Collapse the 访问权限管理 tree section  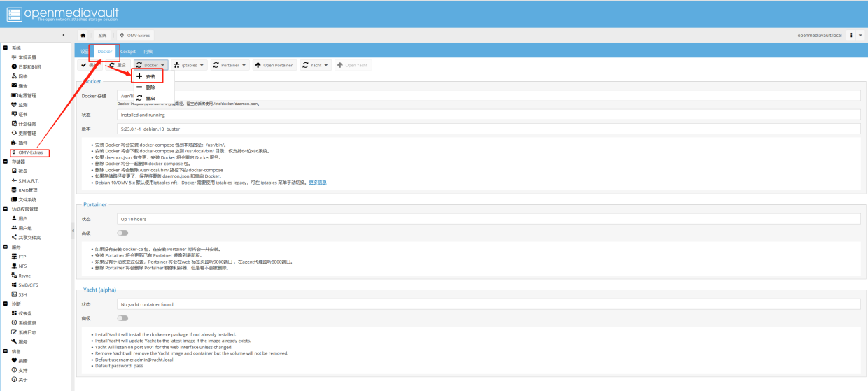pos(6,209)
